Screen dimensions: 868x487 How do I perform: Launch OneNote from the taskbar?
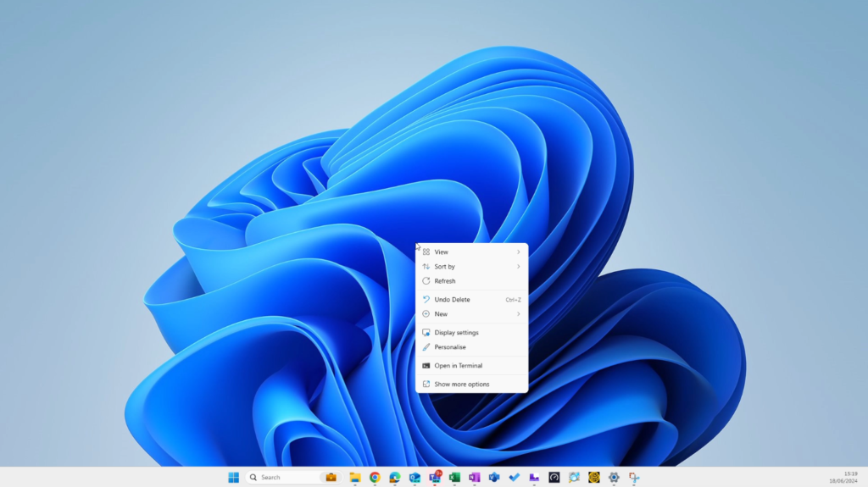coord(474,477)
